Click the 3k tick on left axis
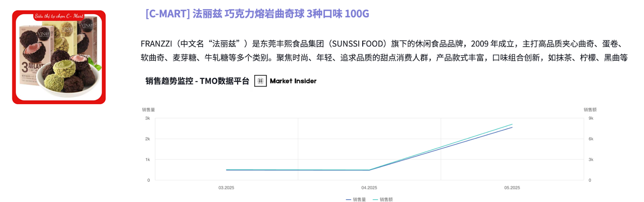This screenshot has width=644, height=202. pyautogui.click(x=147, y=118)
